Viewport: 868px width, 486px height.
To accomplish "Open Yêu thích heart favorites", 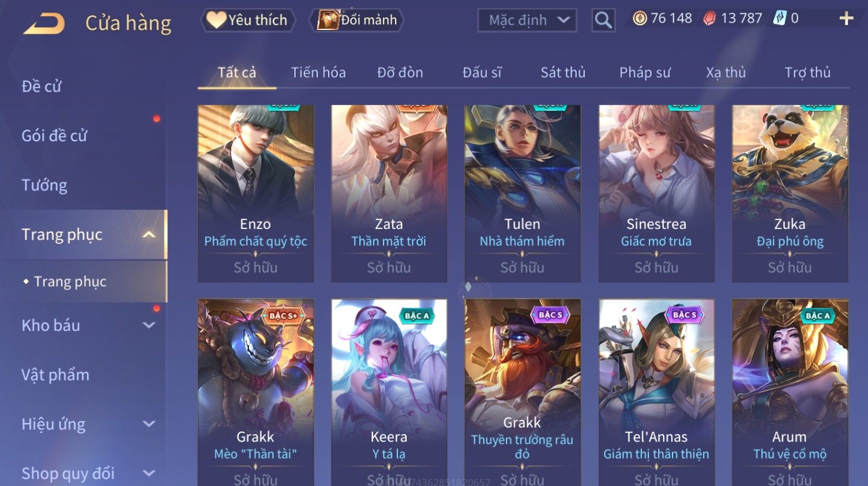I will coord(247,20).
